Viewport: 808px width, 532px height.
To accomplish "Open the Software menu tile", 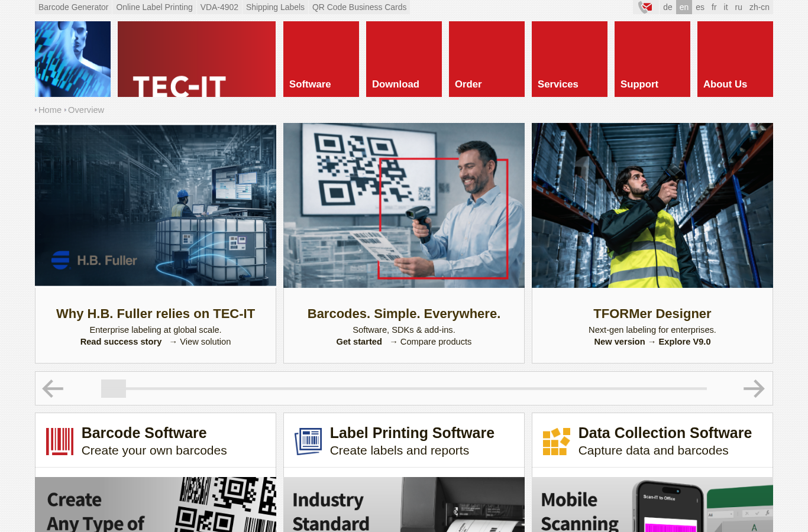I will (x=321, y=59).
